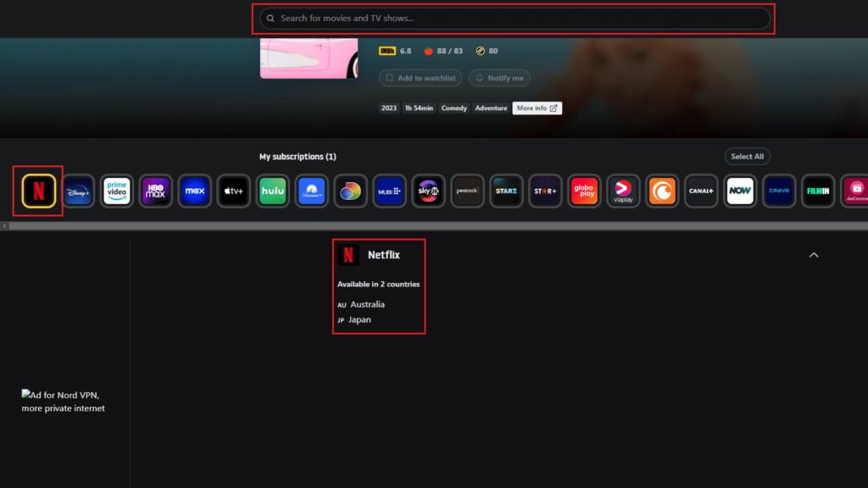Viewport: 868px width, 488px height.
Task: Select the Crunchyroll service icon
Action: 662,191
